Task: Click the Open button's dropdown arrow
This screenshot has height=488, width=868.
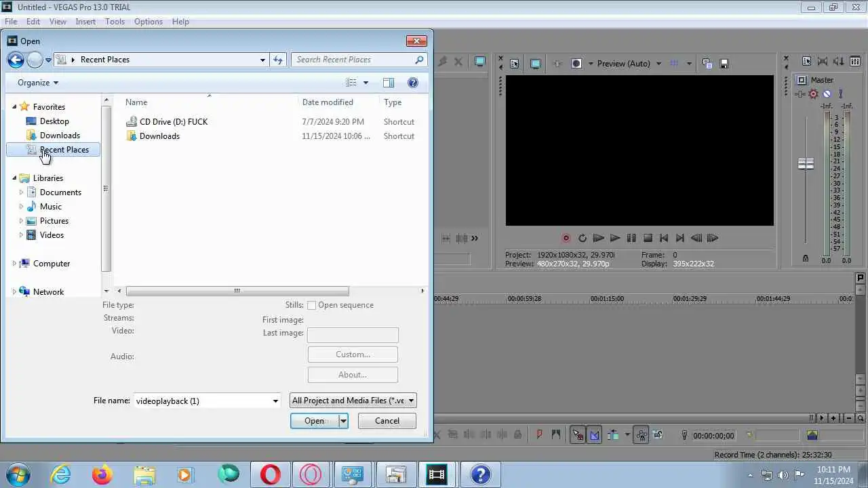Action: (343, 421)
